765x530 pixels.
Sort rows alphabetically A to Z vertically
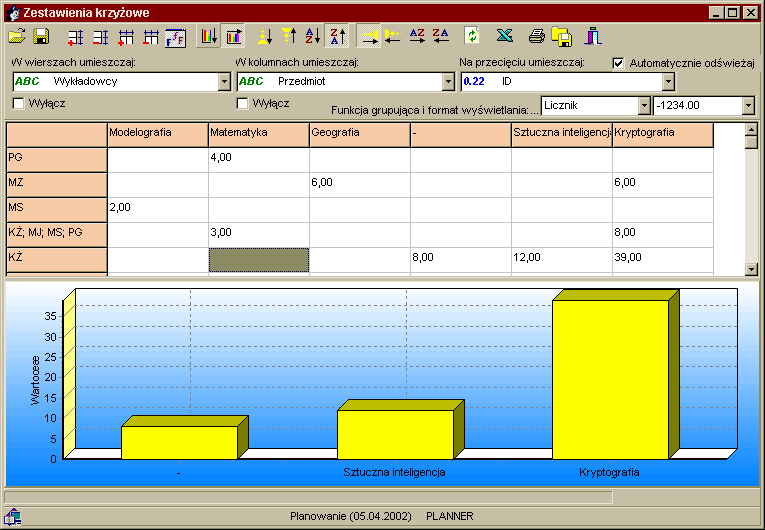tap(313, 37)
